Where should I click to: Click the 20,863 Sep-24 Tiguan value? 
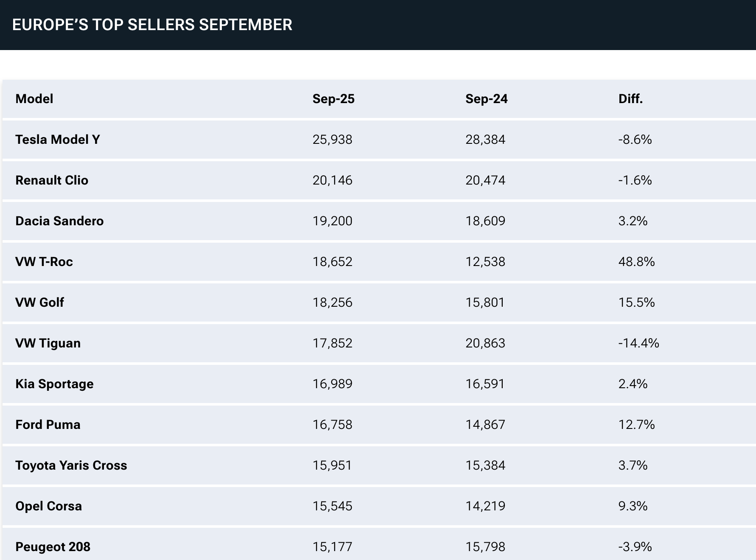[x=485, y=343]
